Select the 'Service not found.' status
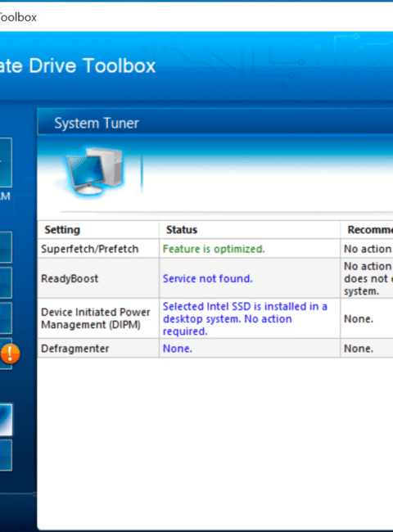This screenshot has height=532, width=393. pos(208,278)
